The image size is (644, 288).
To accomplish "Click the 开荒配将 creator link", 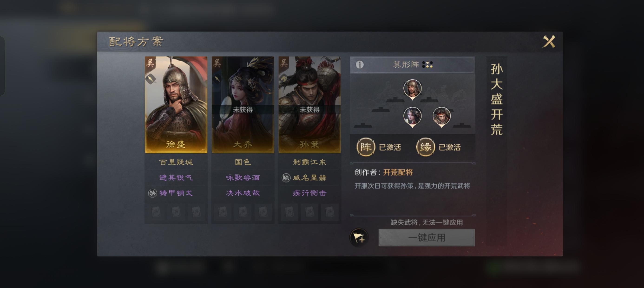I will click(398, 172).
